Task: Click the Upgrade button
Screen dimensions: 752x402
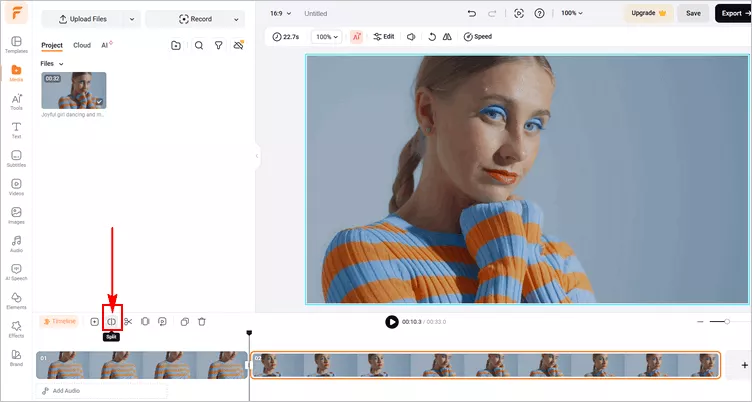Action: coord(648,13)
